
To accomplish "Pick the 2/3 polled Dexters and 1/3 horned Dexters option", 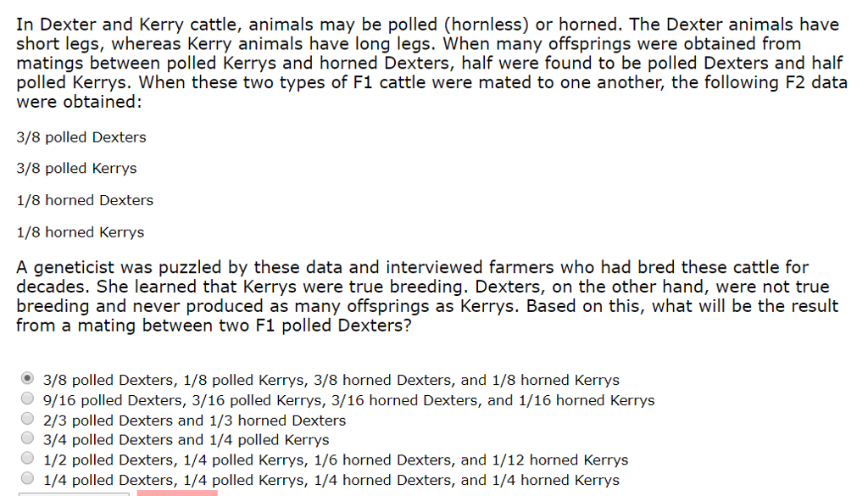I will pos(26,419).
